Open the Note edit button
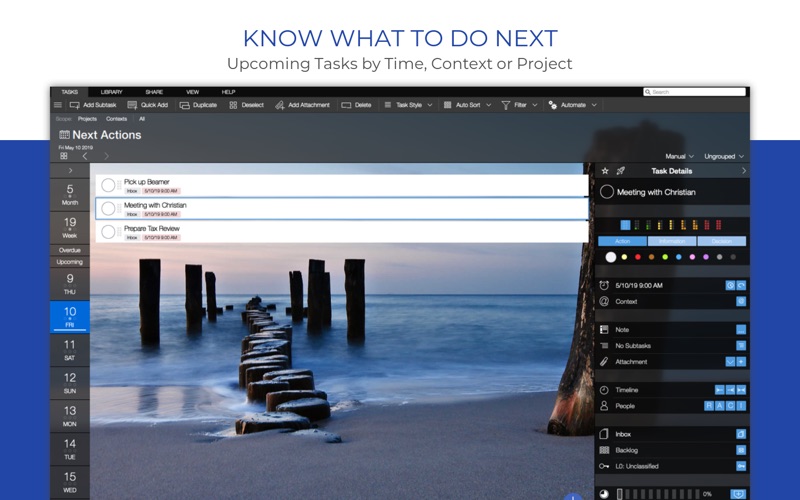The image size is (800, 500). point(741,330)
